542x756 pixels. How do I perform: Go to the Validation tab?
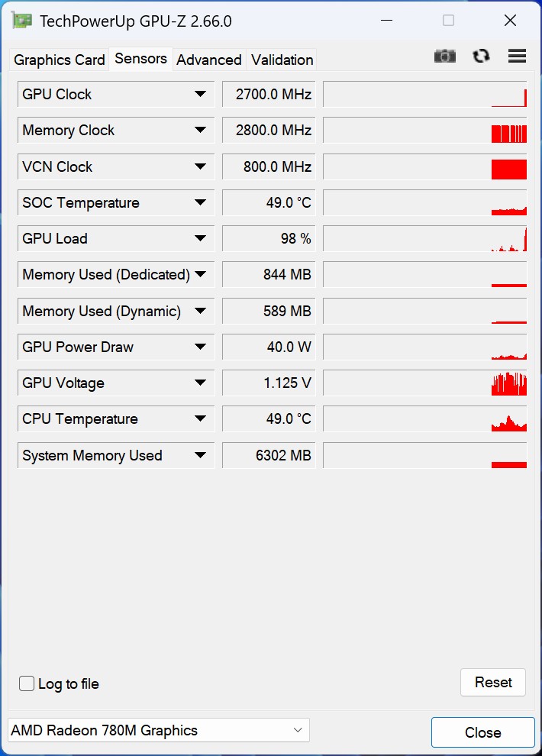(282, 60)
